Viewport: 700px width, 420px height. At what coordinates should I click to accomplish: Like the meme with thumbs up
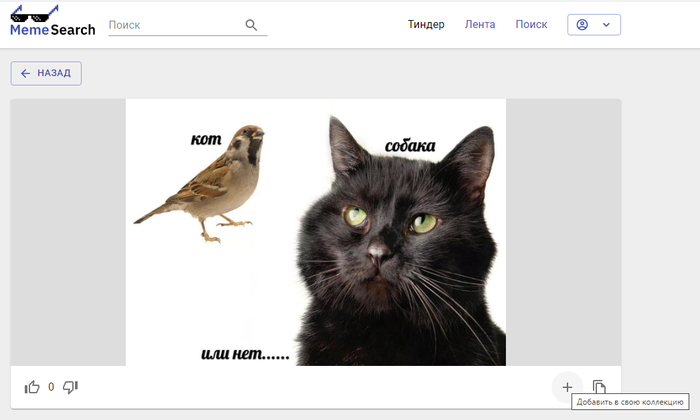tap(33, 387)
